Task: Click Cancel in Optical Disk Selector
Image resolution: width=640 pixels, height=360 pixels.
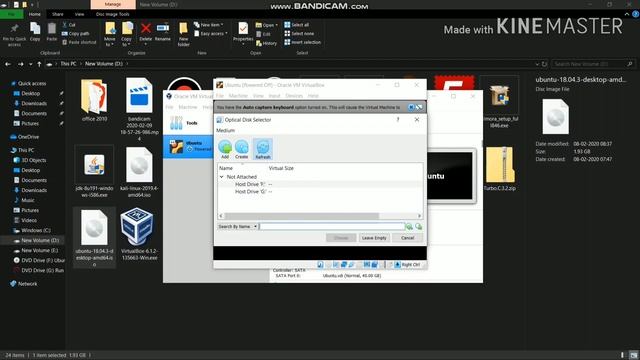Action: pyautogui.click(x=407, y=238)
